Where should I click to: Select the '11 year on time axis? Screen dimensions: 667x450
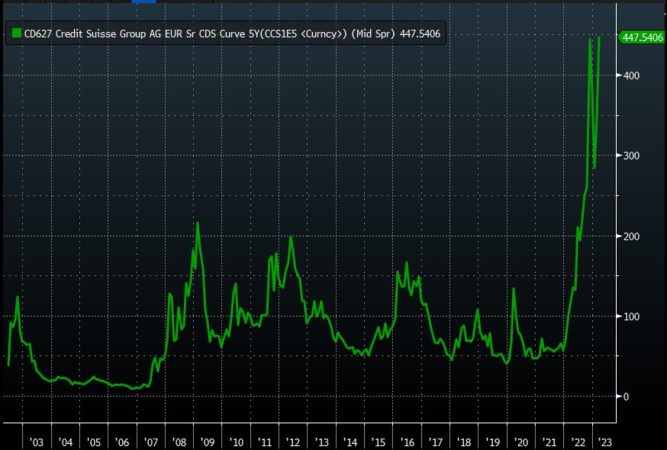[265, 441]
